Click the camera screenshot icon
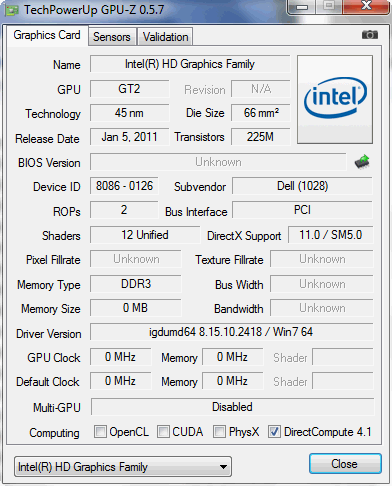 coord(370,34)
